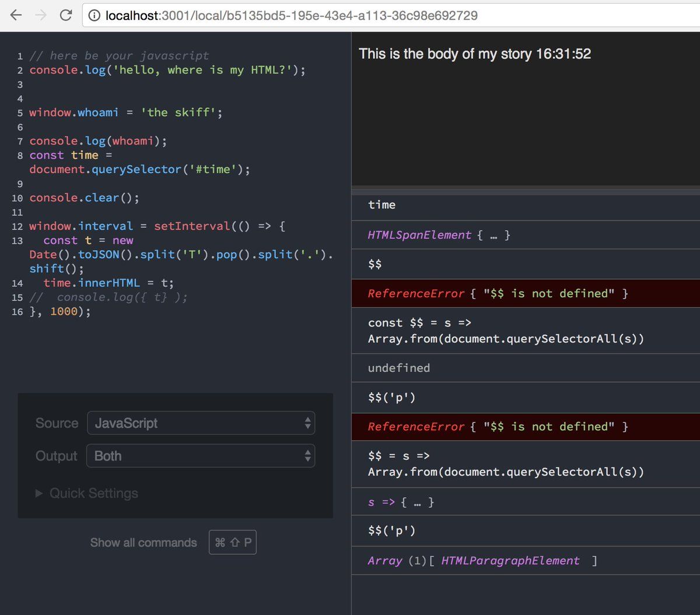Click the first ReferenceError console entry
The height and width of the screenshot is (615, 700).
click(497, 293)
